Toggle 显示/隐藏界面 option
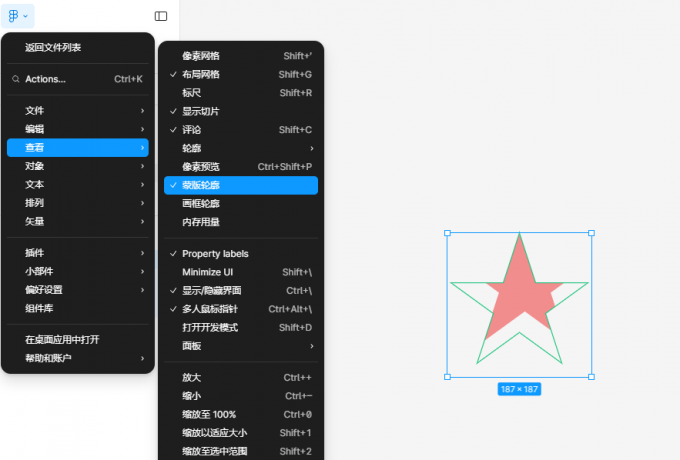This screenshot has width=680, height=460. (x=241, y=290)
